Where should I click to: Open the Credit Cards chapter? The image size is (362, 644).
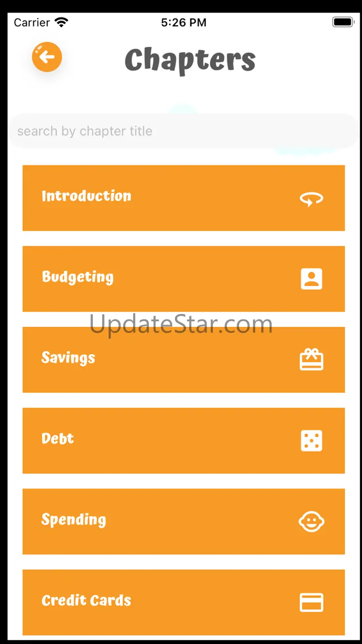184,602
